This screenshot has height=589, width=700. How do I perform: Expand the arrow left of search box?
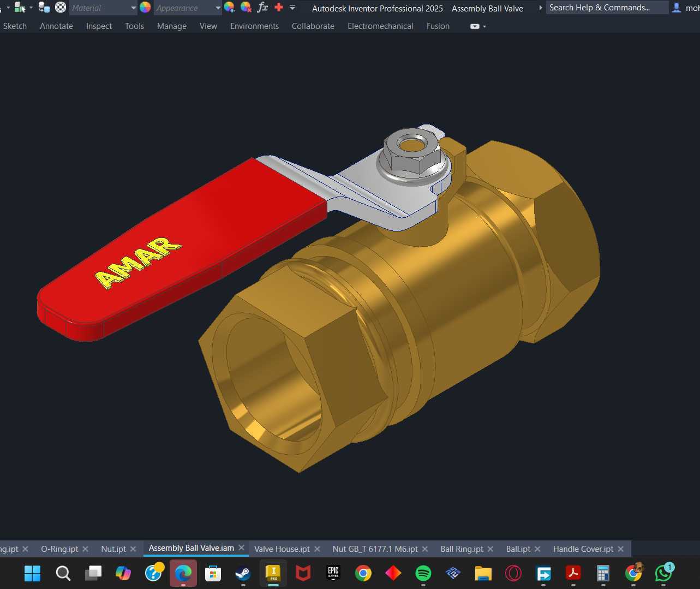[x=540, y=8]
